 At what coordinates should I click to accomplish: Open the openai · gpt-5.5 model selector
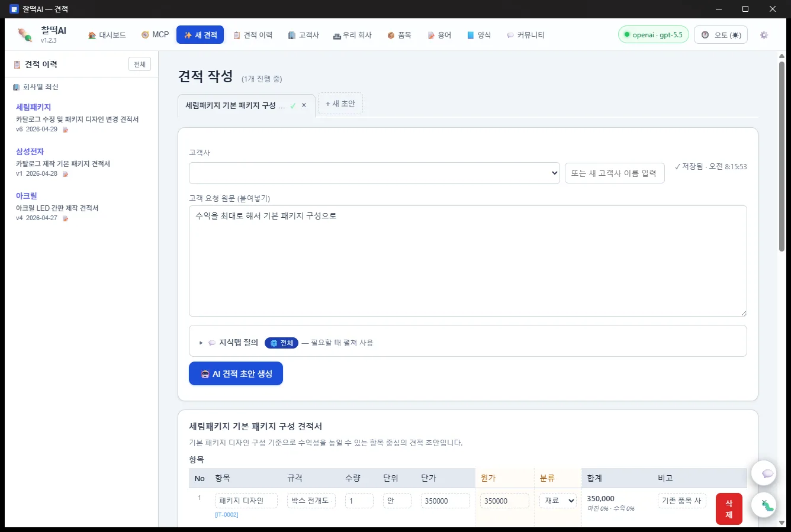point(653,35)
